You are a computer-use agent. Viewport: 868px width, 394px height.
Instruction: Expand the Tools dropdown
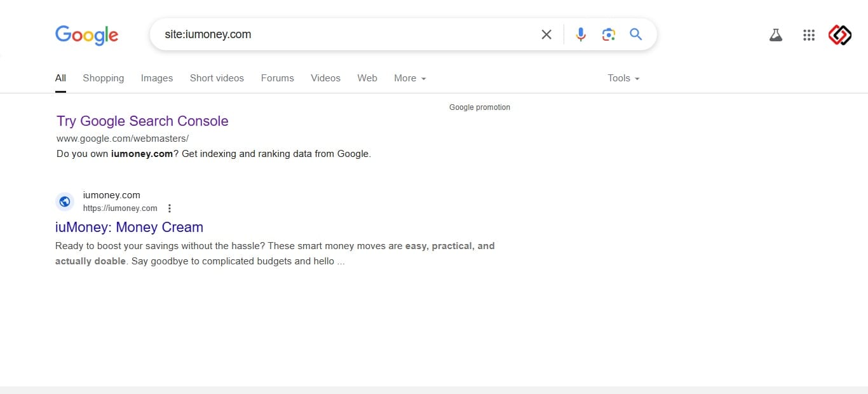623,78
